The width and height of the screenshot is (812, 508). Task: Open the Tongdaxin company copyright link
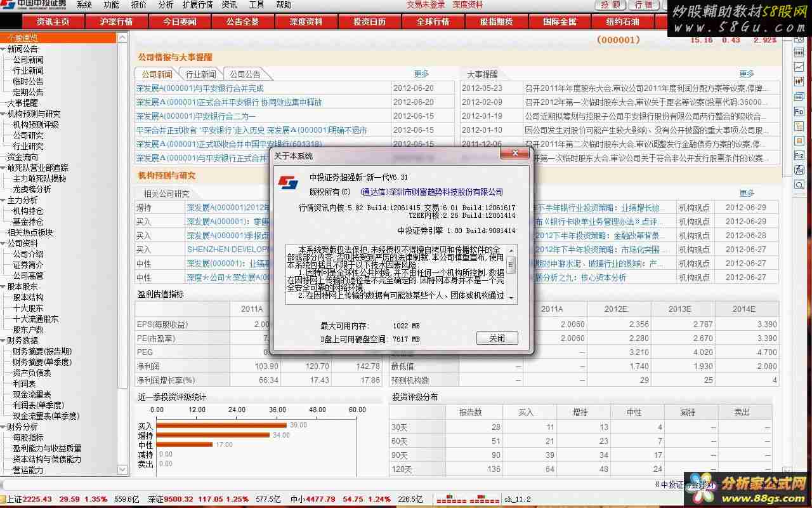point(431,192)
